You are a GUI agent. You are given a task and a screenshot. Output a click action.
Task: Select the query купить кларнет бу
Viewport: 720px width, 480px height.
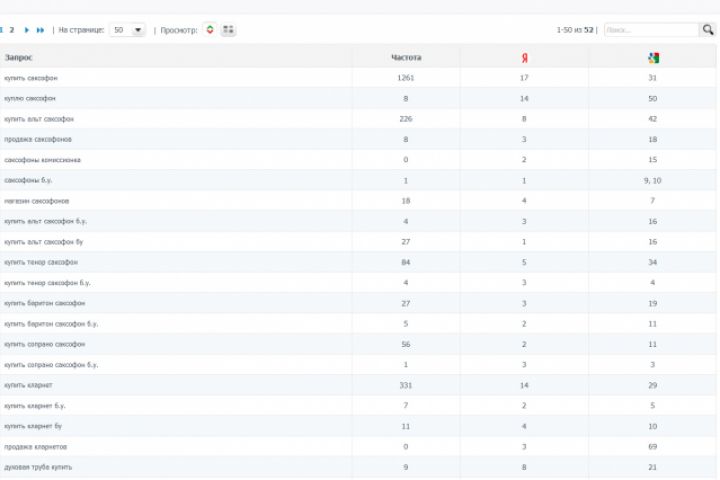click(x=33, y=426)
